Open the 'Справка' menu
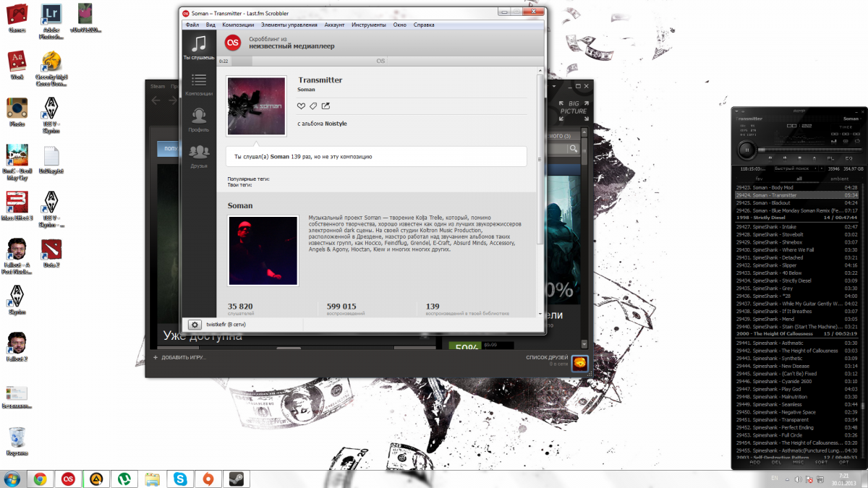868x488 pixels. click(425, 25)
